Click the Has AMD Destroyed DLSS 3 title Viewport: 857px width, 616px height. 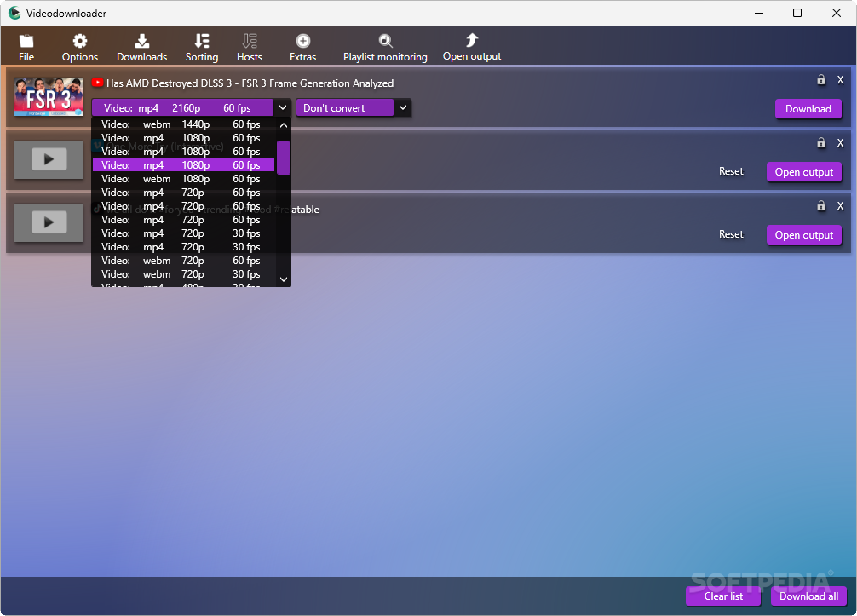pyautogui.click(x=250, y=83)
